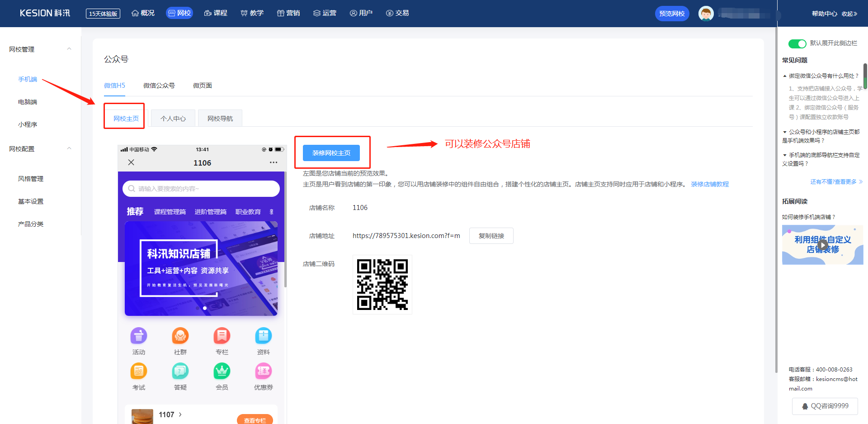The width and height of the screenshot is (868, 424).
Task: Toggle 默认展开此侧边栏 switch off
Action: [797, 43]
